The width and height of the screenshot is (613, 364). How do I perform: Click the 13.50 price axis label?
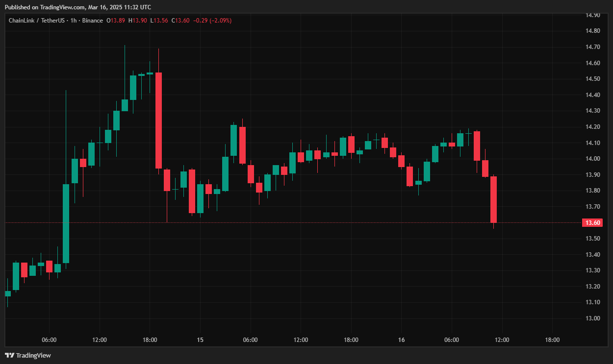click(x=593, y=239)
